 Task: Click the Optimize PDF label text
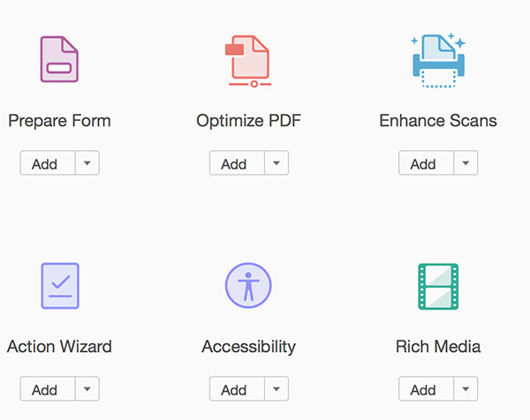coord(248,121)
